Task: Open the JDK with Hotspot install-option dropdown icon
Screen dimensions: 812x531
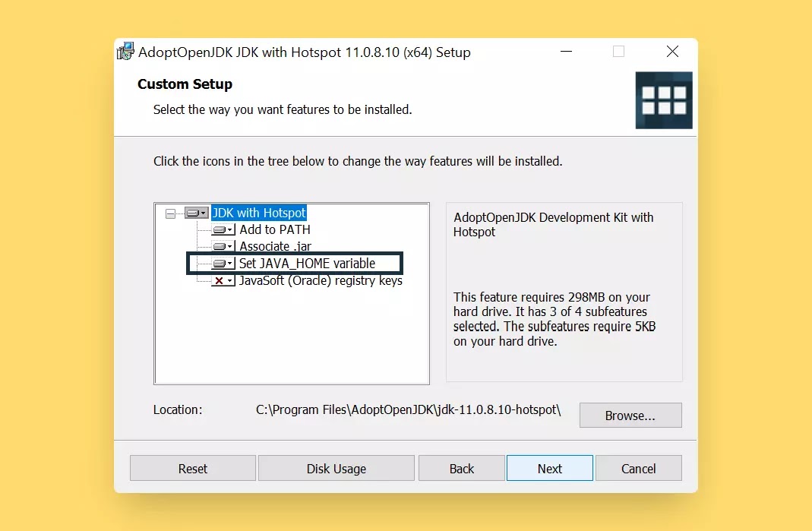Action: [x=196, y=213]
